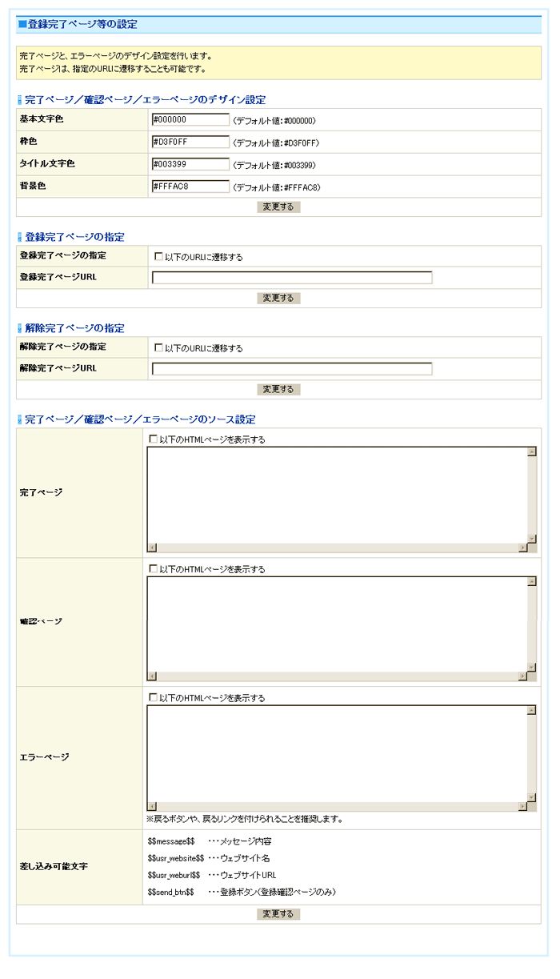Click inside the 完了ページ HTML textarea
560x979 pixels.
coord(336,495)
